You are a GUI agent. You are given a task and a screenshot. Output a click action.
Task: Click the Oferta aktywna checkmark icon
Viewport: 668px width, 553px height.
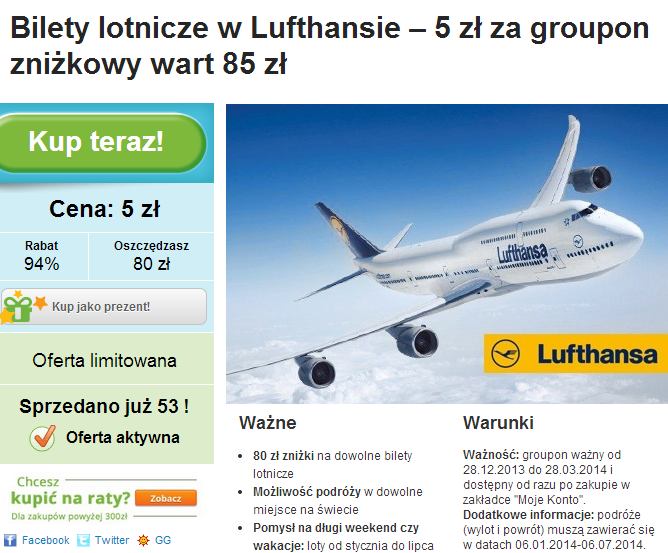(x=43, y=438)
